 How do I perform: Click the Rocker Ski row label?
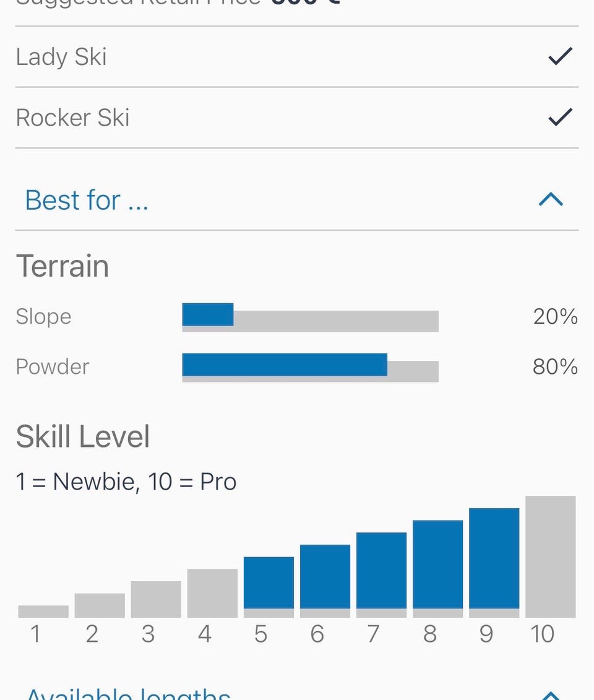coord(73,118)
